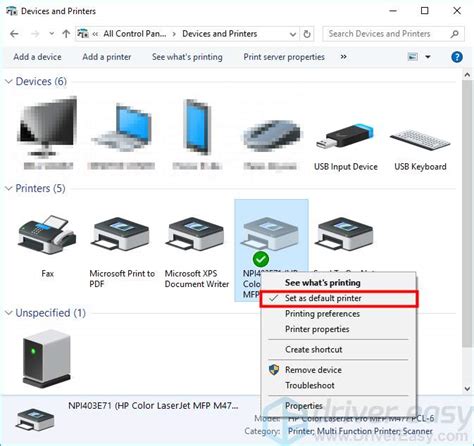Select Microsoft XPS Document Writer printer
The image size is (474, 446).
coord(196,234)
